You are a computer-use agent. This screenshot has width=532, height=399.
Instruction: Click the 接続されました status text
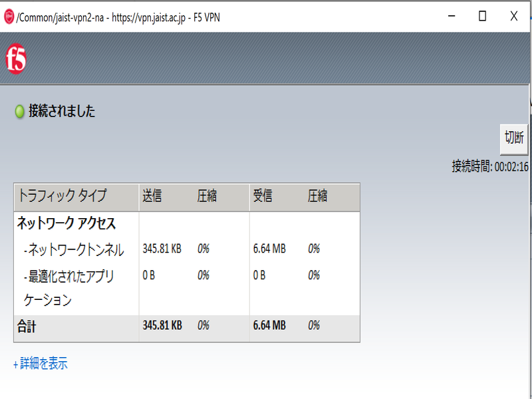(62, 111)
